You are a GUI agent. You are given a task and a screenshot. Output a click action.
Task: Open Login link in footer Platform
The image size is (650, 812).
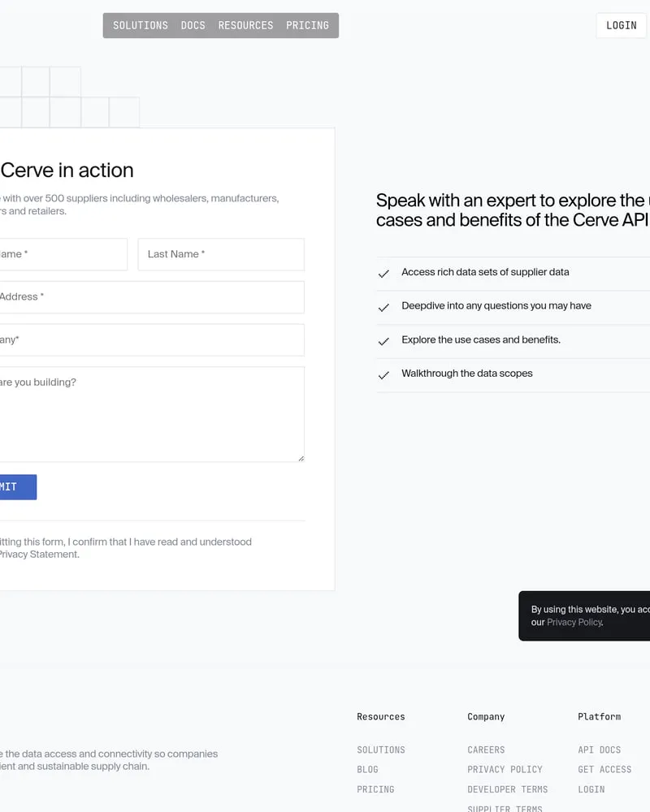(x=591, y=789)
